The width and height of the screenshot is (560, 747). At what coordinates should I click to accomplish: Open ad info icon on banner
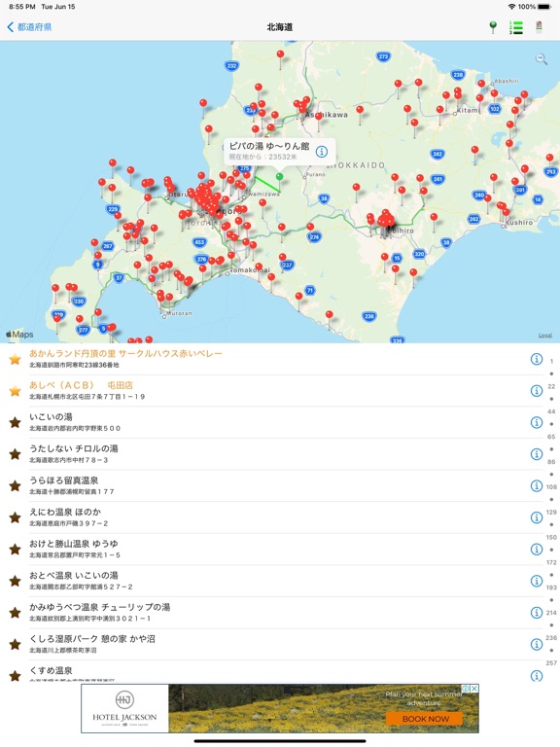(466, 689)
